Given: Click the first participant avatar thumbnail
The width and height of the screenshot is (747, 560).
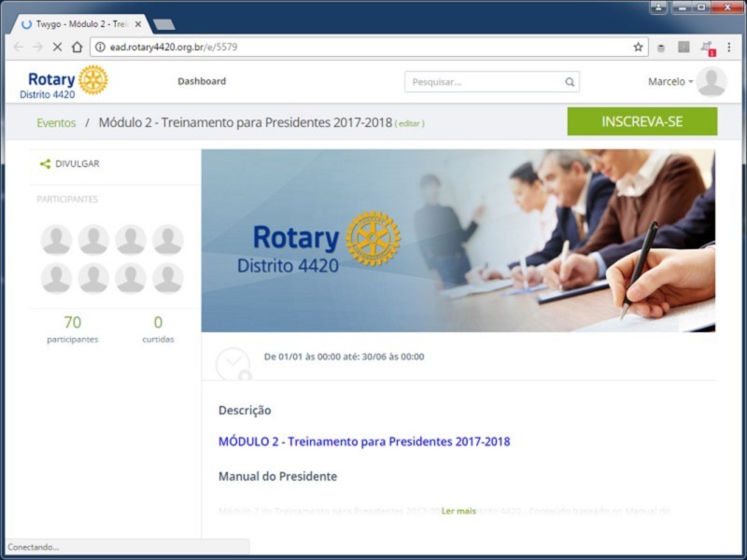Looking at the screenshot, I should click(56, 240).
